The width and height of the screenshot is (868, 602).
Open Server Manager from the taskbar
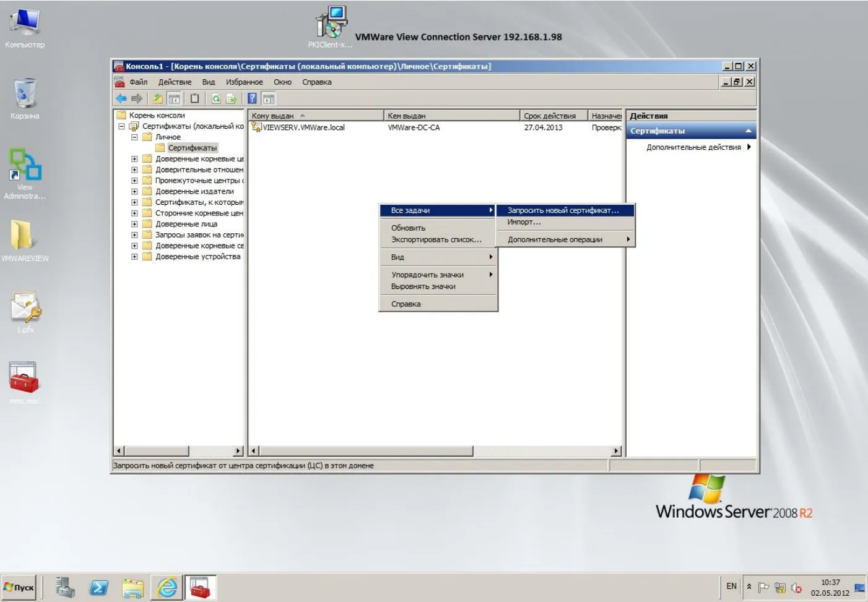click(x=65, y=587)
